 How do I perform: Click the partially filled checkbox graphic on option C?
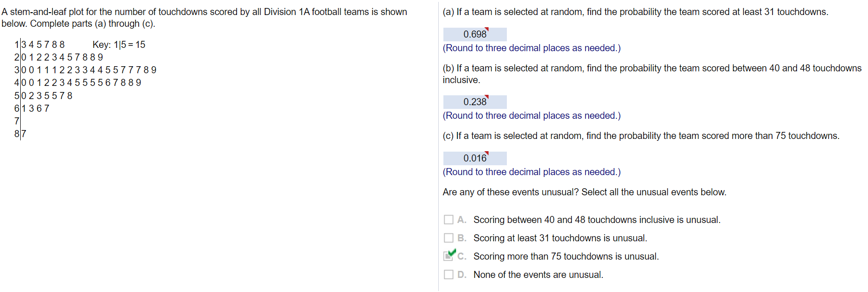[x=448, y=255]
